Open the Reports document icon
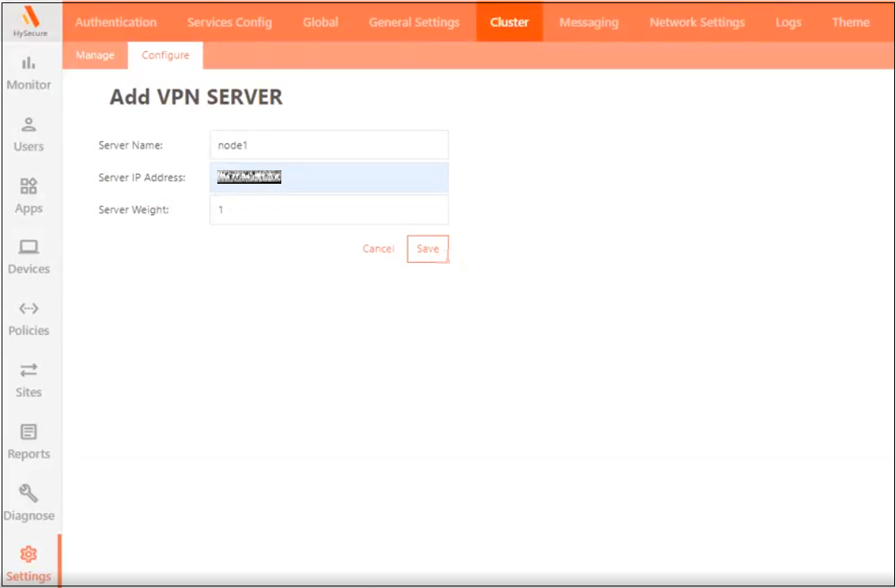The height and width of the screenshot is (588, 895). point(29,432)
